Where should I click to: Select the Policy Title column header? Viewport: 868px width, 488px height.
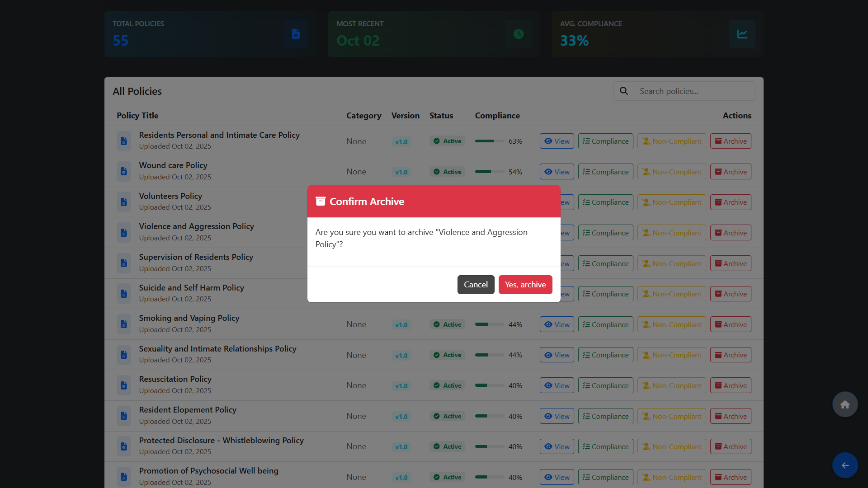click(x=137, y=115)
